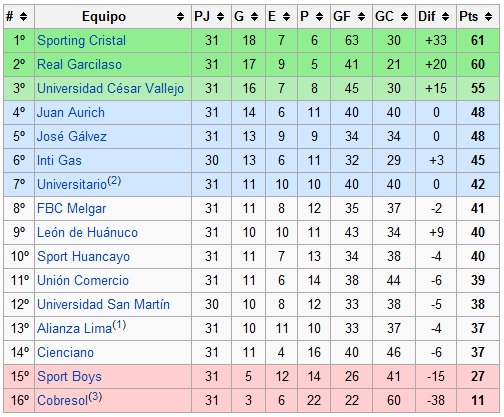Sort table by position number arrows

[23, 16]
